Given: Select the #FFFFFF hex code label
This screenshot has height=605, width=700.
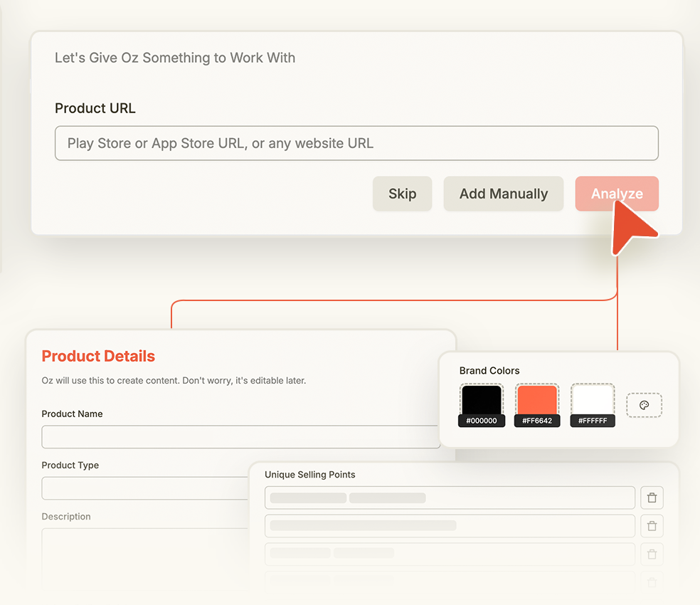Looking at the screenshot, I should [593, 421].
